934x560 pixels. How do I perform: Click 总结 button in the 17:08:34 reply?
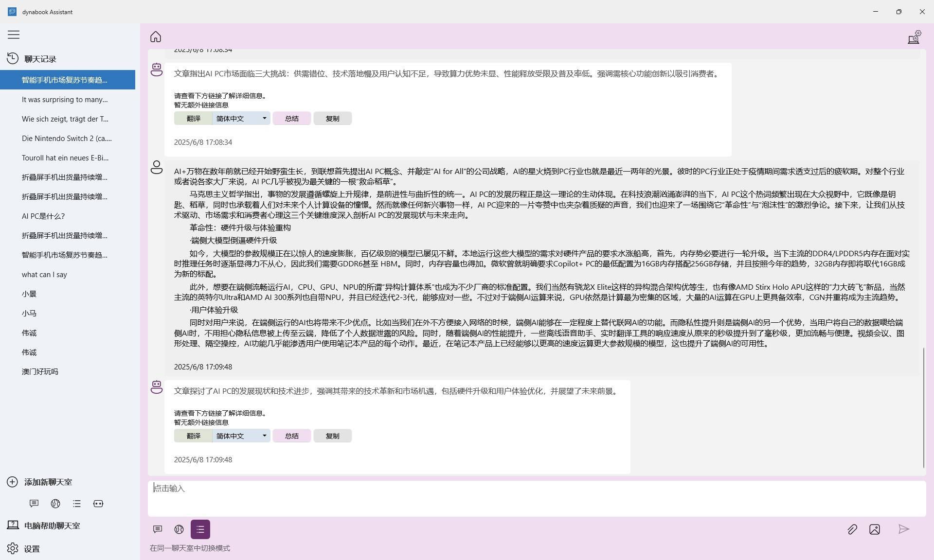click(x=291, y=119)
